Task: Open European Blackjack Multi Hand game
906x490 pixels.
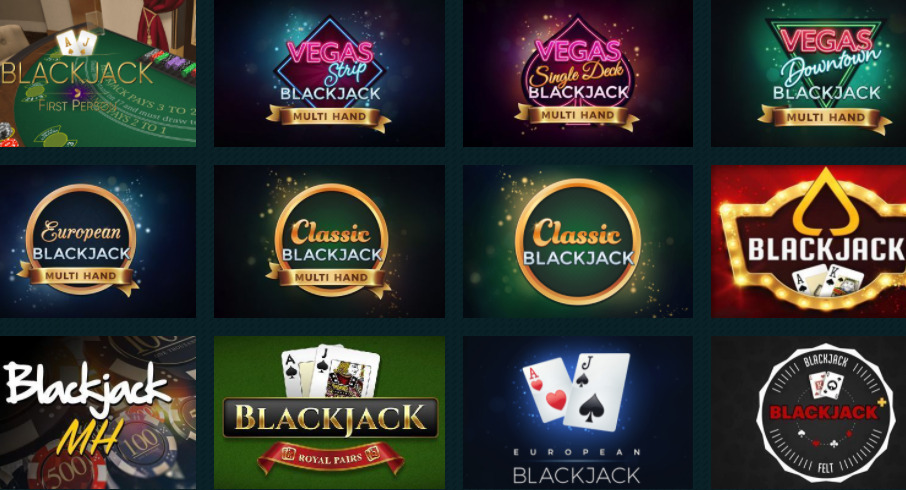Action: (x=98, y=242)
